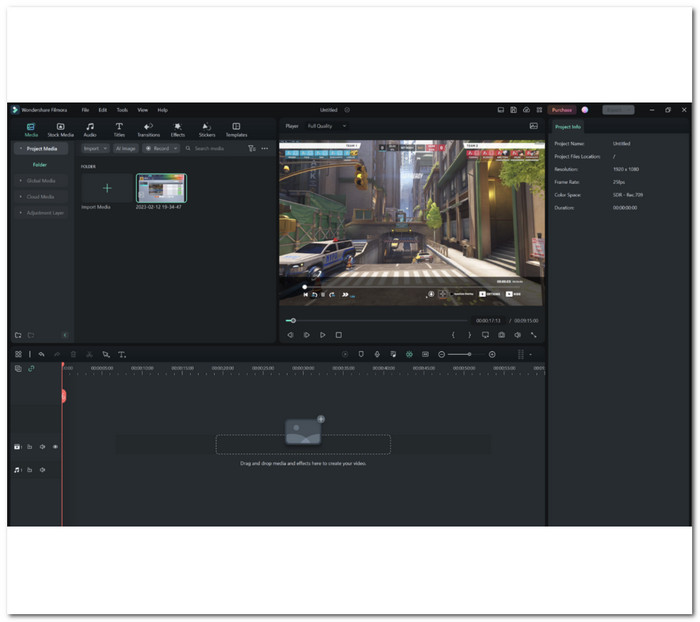The width and height of the screenshot is (700, 622).
Task: Select the 2023-02-12 19-34-47 clip thumbnail
Action: [x=161, y=188]
